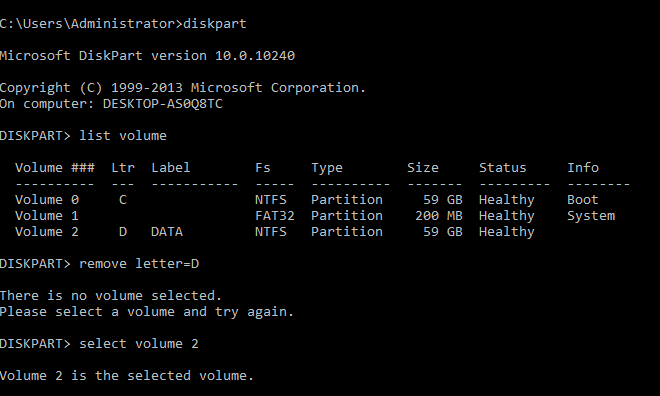The image size is (660, 396).
Task: Click the 'Info' column header
Action: tap(583, 167)
